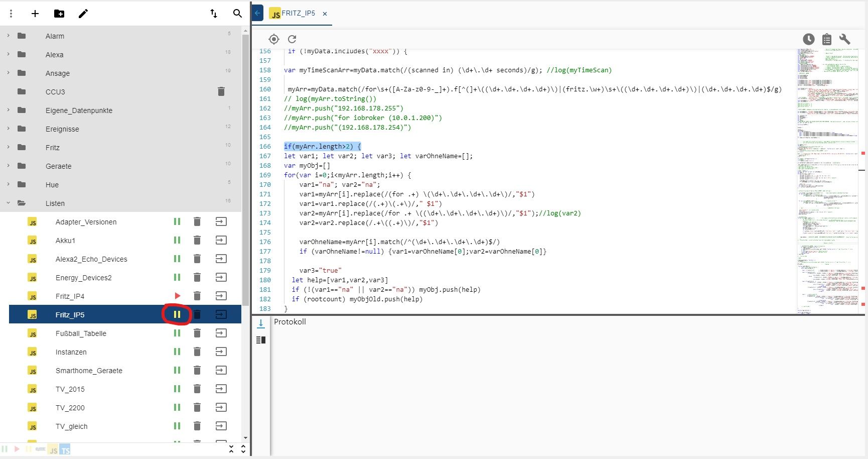Delete the TV_2015 script
This screenshot has width=868, height=459.
point(197,389)
